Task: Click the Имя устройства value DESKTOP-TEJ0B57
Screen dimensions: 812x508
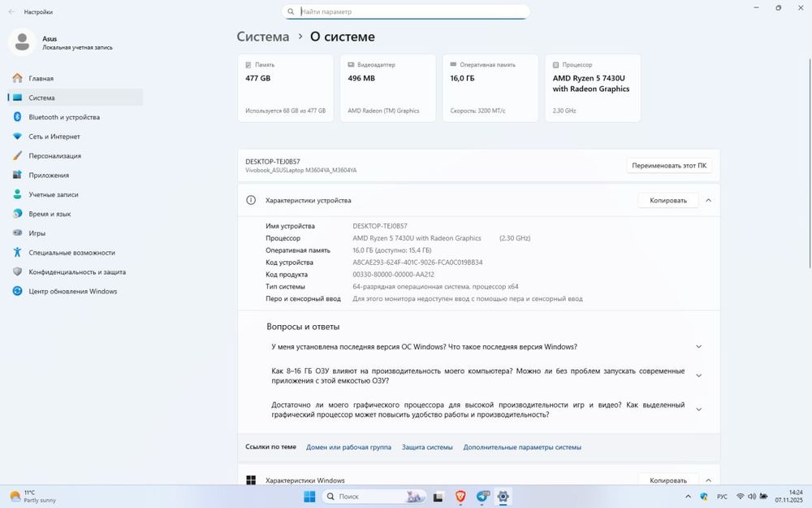Action: [x=380, y=226]
